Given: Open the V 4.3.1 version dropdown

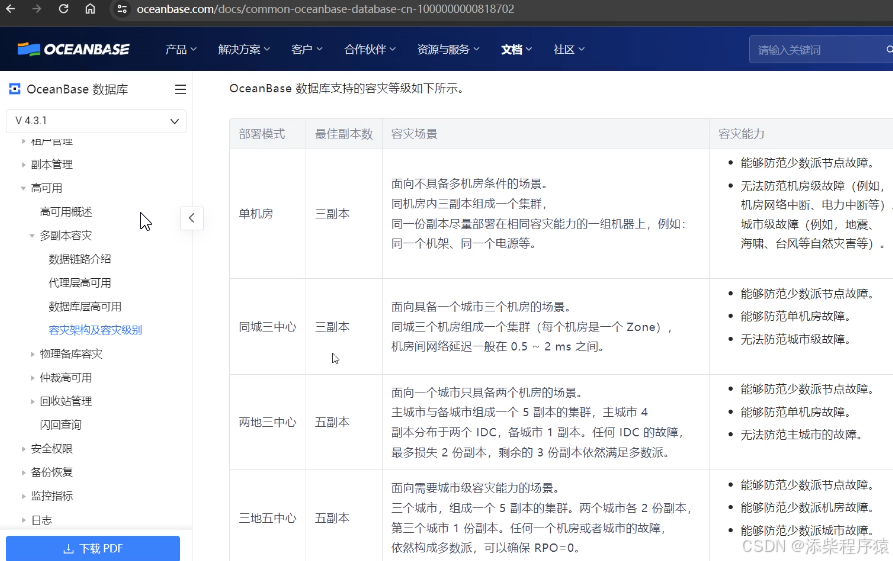Looking at the screenshot, I should pyautogui.click(x=96, y=121).
